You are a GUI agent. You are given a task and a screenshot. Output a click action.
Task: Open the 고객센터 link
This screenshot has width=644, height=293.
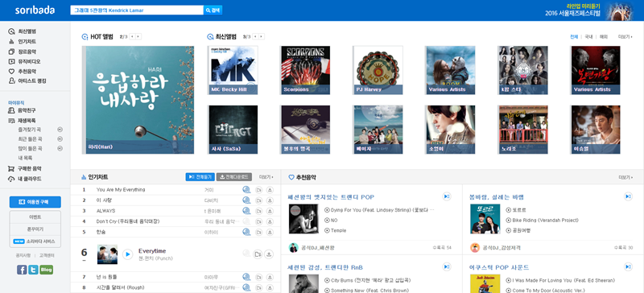pos(47,255)
